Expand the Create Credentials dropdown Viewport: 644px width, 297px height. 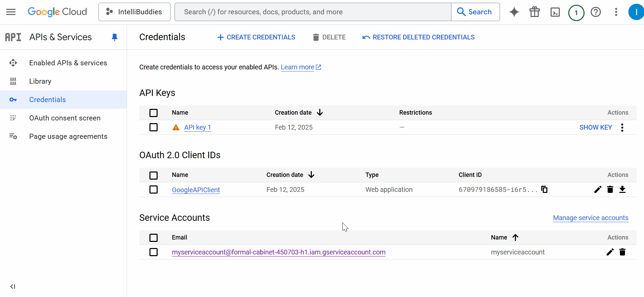[x=256, y=37]
